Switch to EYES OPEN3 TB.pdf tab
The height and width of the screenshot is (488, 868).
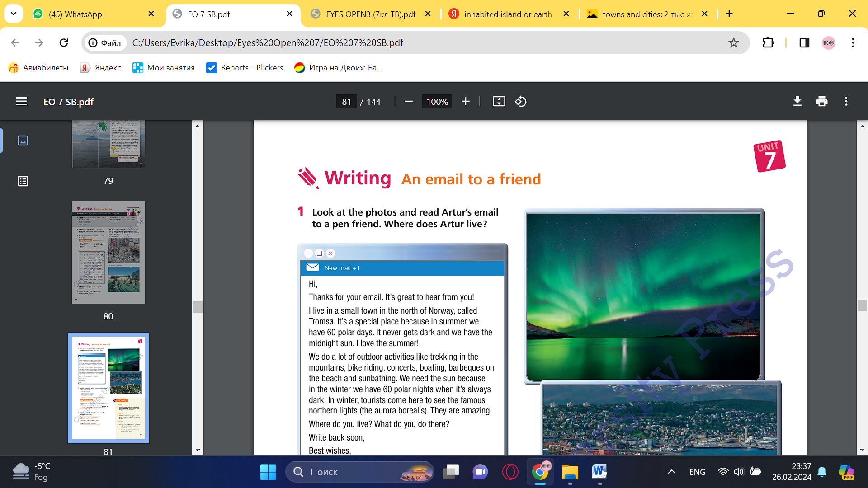coord(371,14)
